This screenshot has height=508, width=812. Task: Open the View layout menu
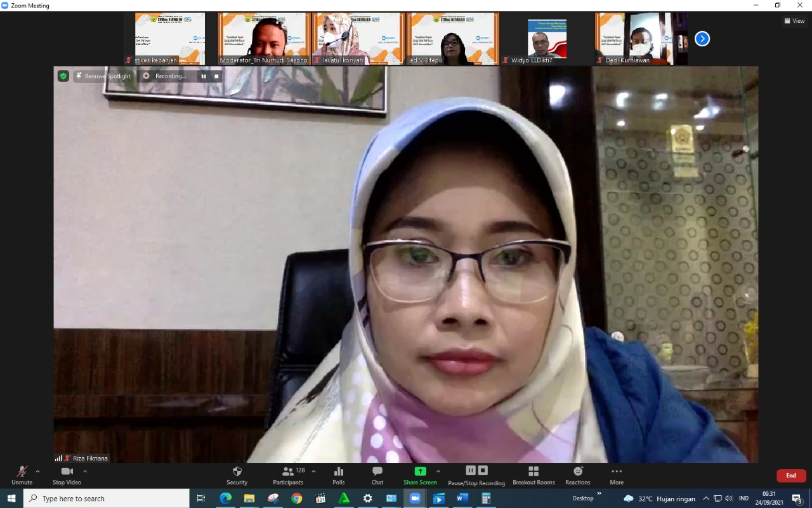[x=794, y=21]
